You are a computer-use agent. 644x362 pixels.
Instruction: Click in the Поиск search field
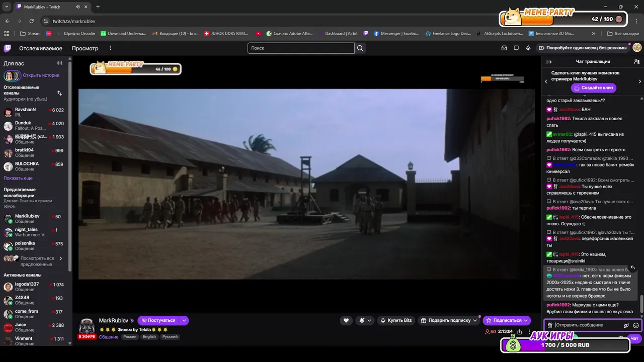click(x=301, y=48)
